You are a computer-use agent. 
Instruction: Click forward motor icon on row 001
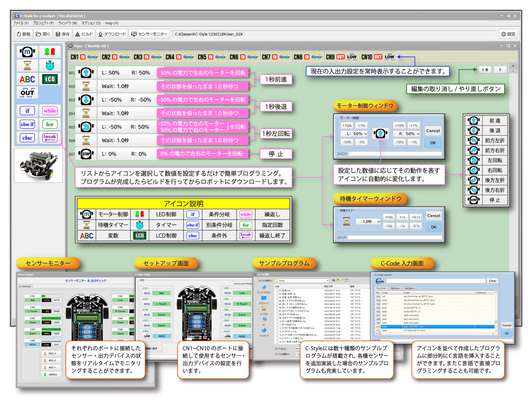86,73
